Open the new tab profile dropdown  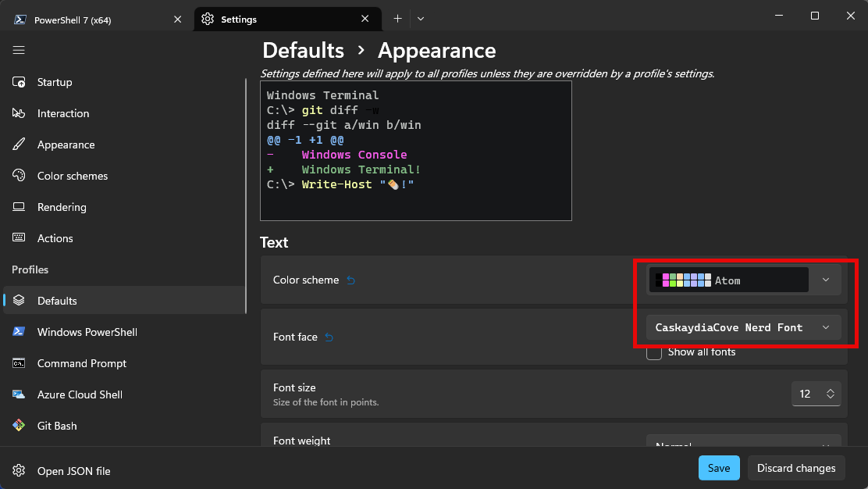pos(421,18)
